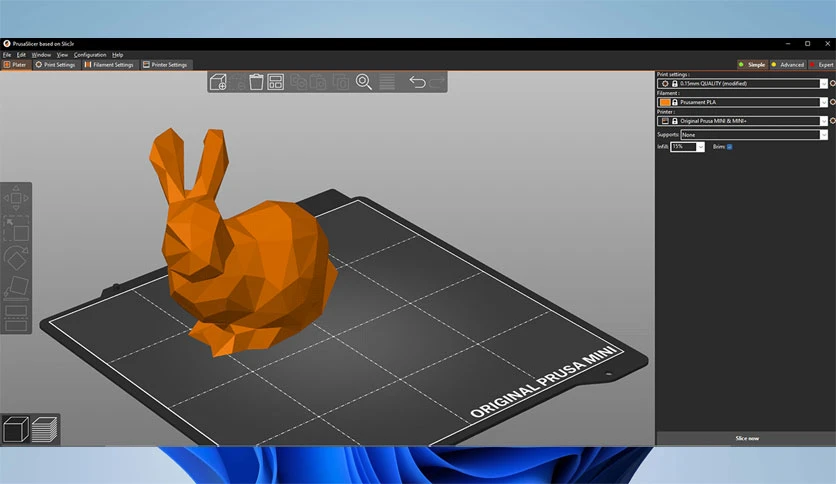Click the Add object cube icon
Viewport: 836px width, 484px height.
point(218,82)
